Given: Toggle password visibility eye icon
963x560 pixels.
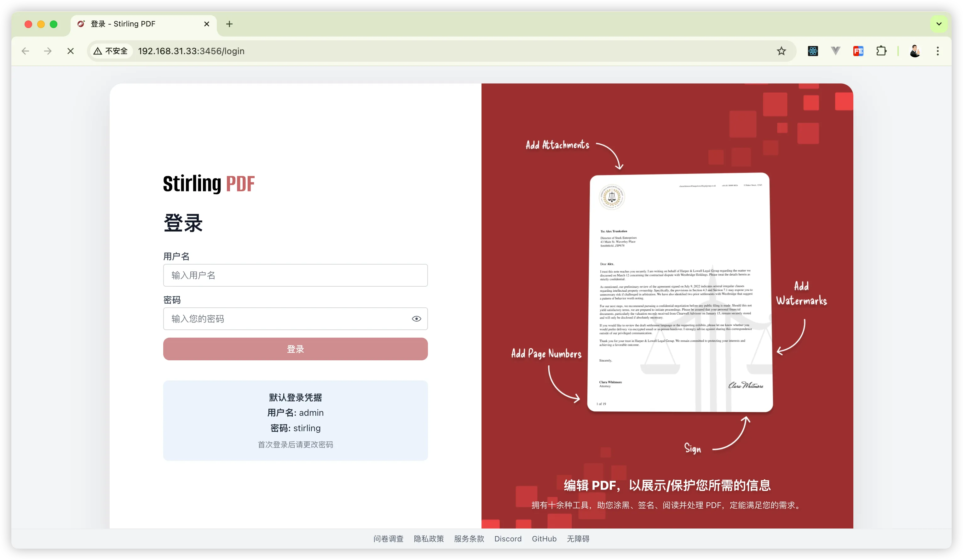Looking at the screenshot, I should coord(417,319).
